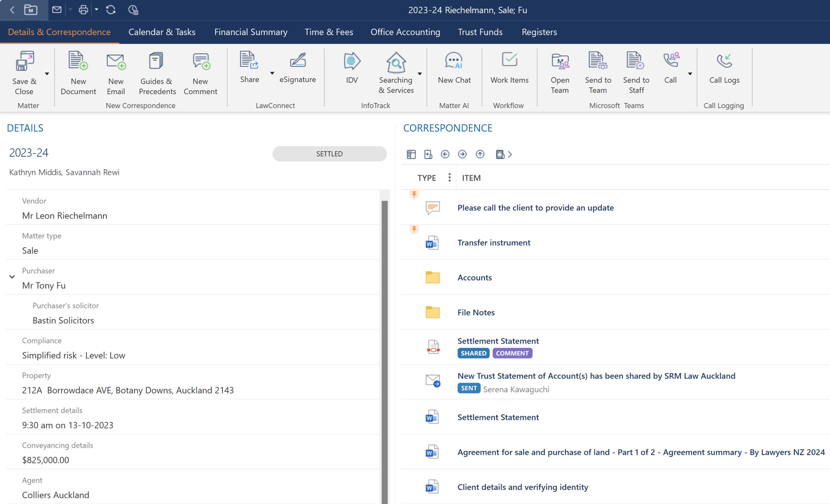Expand the Save & Close dropdown arrow
Viewport: 830px width, 504px height.
tap(47, 73)
